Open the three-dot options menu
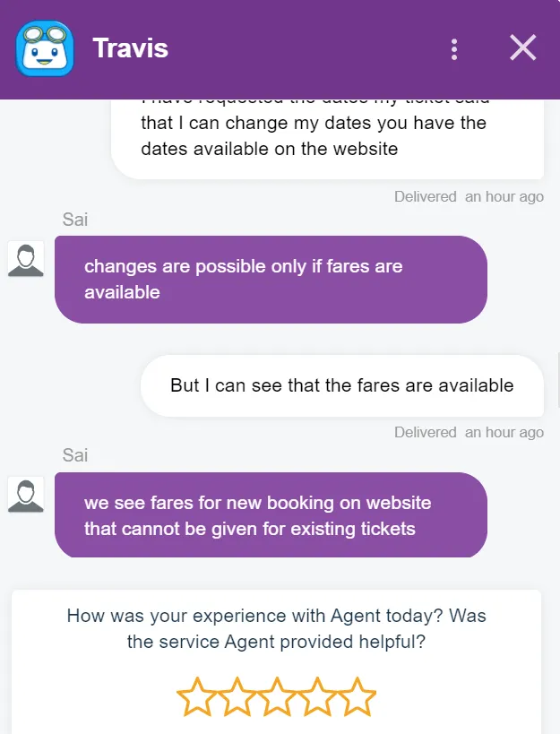This screenshot has height=734, width=560. point(454,49)
